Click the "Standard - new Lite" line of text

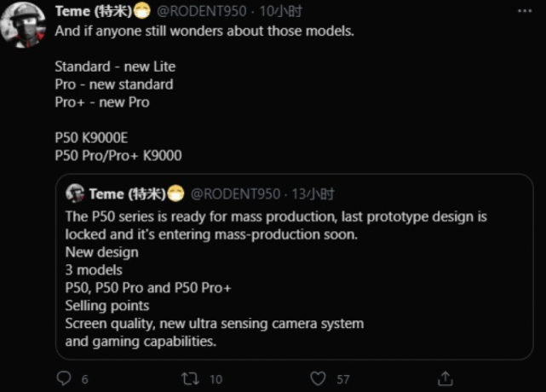(115, 66)
